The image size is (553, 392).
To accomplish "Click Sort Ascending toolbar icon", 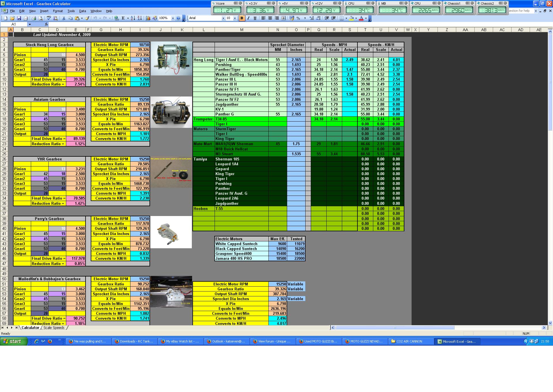I will point(133,18).
